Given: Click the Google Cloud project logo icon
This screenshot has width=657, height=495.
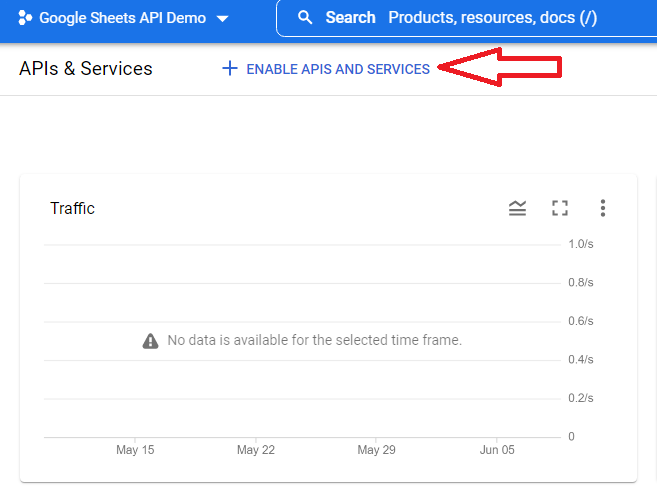Looking at the screenshot, I should click(x=26, y=18).
